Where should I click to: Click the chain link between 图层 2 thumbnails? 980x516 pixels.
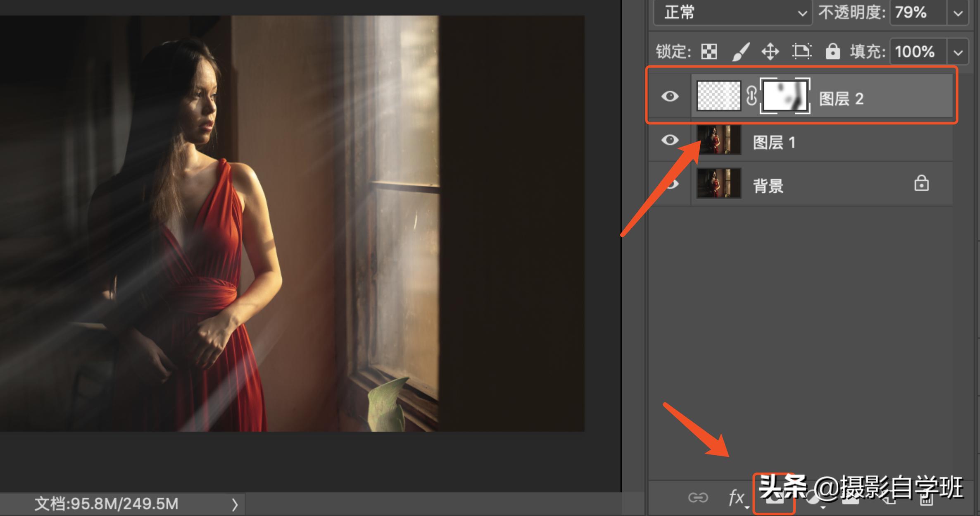tap(752, 96)
